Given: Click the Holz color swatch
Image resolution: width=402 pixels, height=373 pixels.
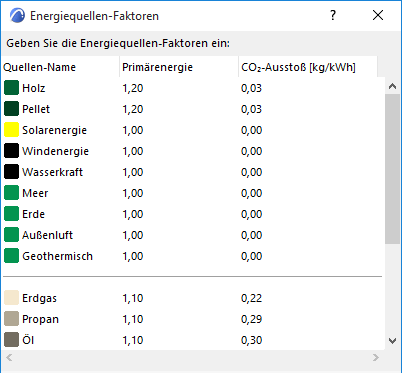Looking at the screenshot, I should (x=11, y=88).
